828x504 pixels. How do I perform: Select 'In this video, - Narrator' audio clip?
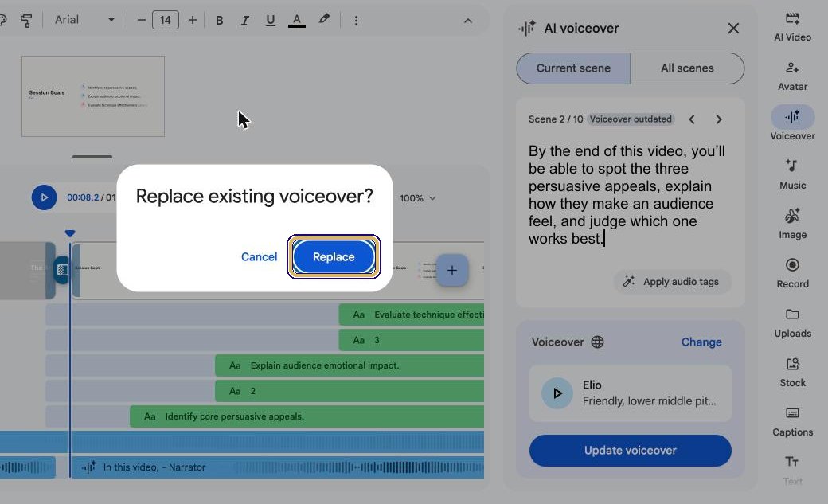(278, 467)
